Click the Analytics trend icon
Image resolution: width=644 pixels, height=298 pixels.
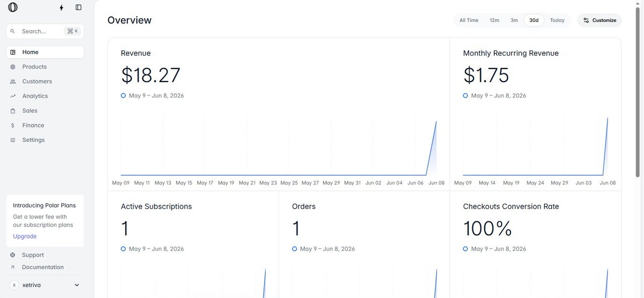pyautogui.click(x=13, y=96)
